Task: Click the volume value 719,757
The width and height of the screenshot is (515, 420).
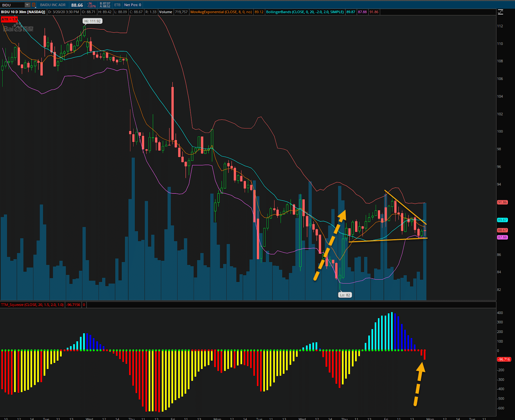Action: pos(181,12)
